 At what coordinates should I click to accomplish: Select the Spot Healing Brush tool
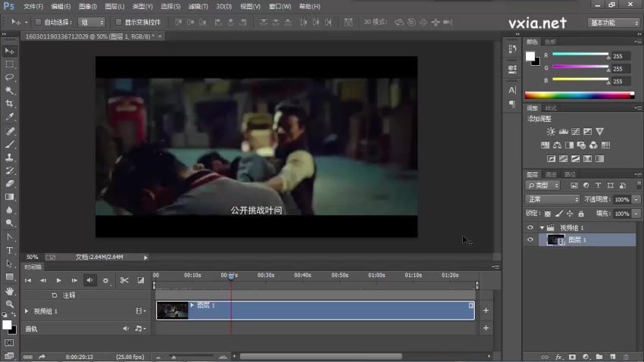9,131
